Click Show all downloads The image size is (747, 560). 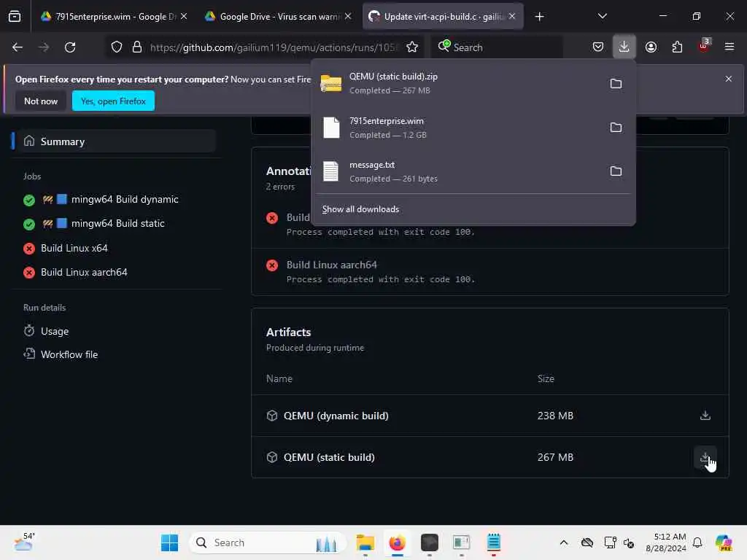coord(360,209)
